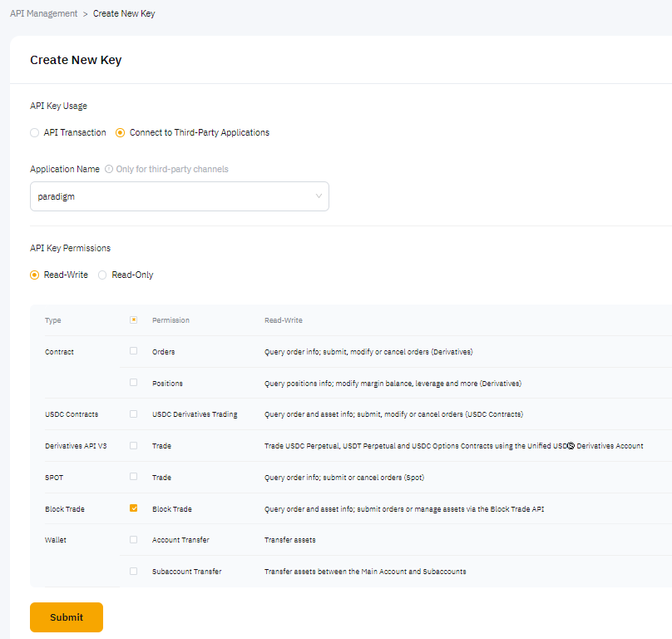Check the USDC Derivatives Trading box
This screenshot has width=672, height=639.
click(133, 414)
